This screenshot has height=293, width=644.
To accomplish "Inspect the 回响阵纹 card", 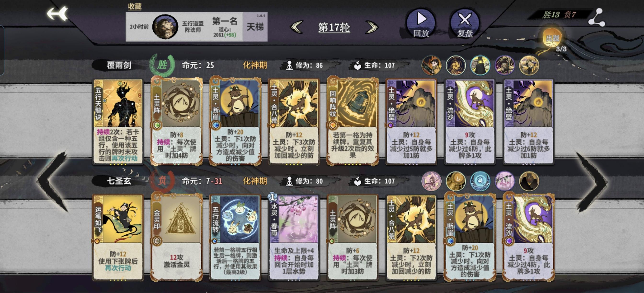I will (352, 122).
